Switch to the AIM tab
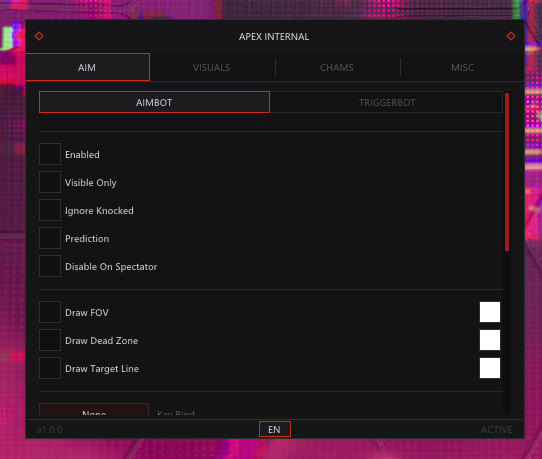This screenshot has width=542, height=459. coord(87,67)
